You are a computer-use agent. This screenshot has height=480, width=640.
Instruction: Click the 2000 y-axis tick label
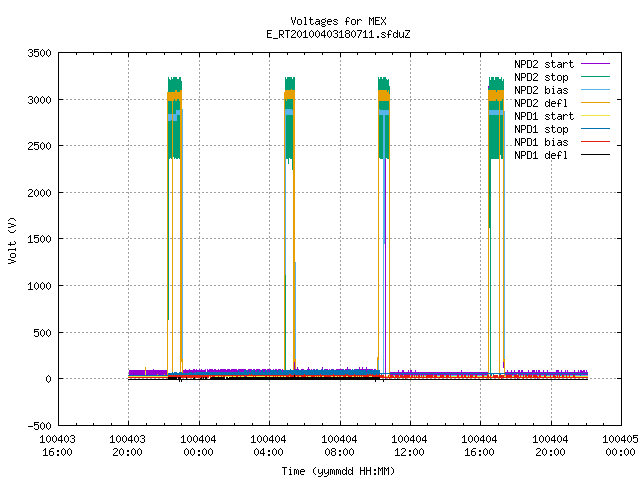point(39,193)
